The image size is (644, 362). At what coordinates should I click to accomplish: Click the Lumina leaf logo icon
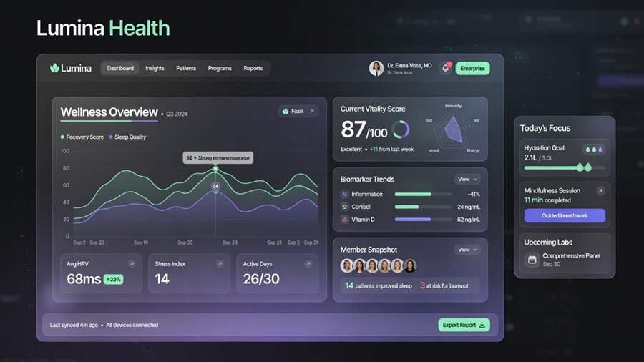(x=54, y=68)
